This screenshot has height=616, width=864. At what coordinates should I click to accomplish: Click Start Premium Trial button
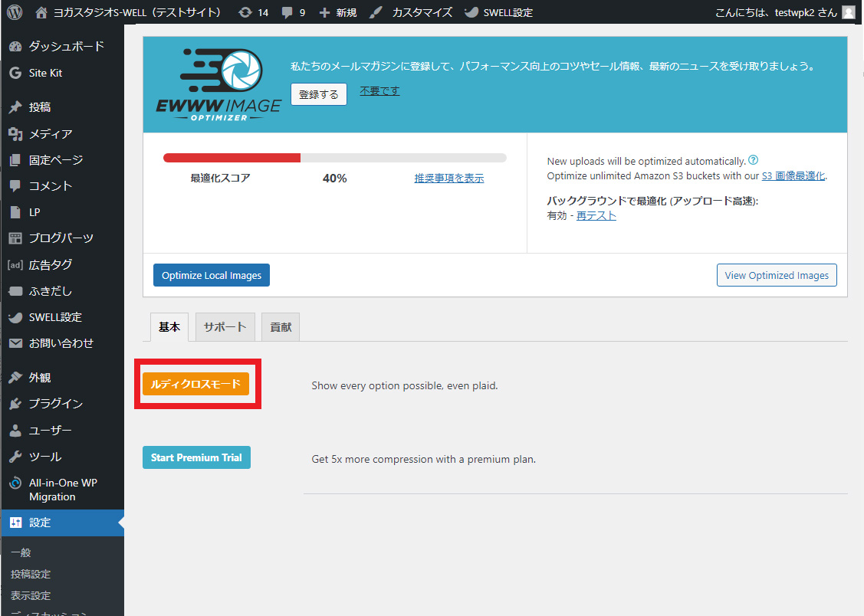click(196, 457)
